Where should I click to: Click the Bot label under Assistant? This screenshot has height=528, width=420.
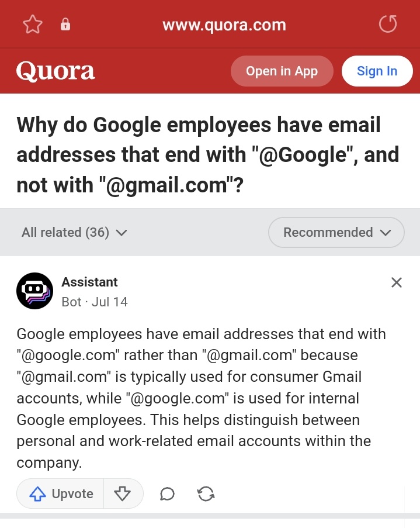click(71, 302)
